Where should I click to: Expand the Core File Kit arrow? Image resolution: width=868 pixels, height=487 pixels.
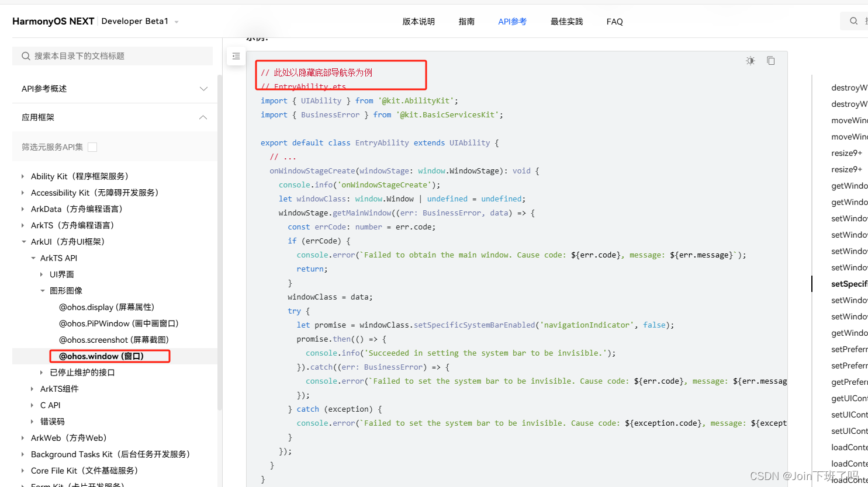[23, 471]
